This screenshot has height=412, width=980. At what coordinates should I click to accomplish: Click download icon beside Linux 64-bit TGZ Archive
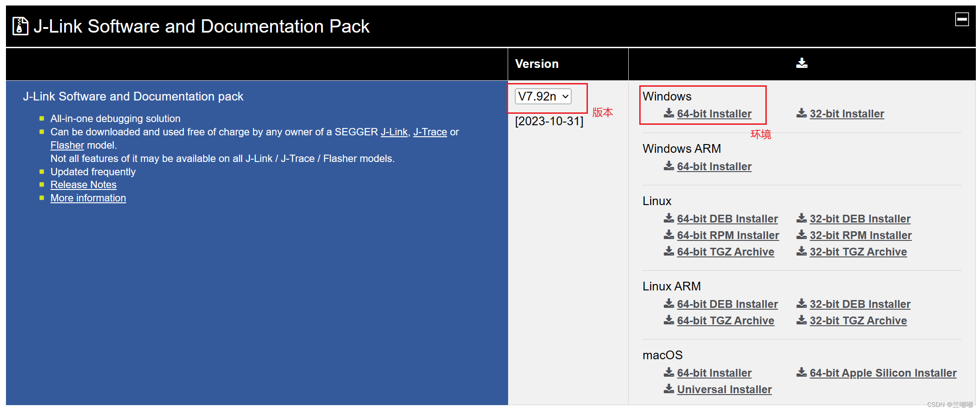669,251
